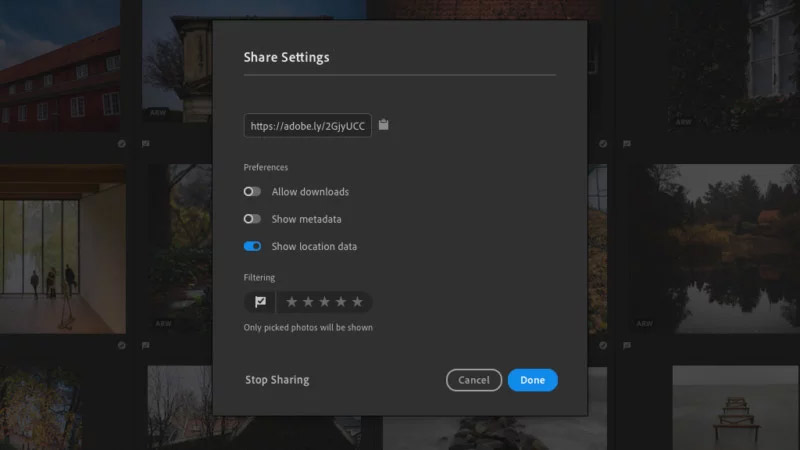
Task: Turn on Show metadata
Action: [x=252, y=219]
